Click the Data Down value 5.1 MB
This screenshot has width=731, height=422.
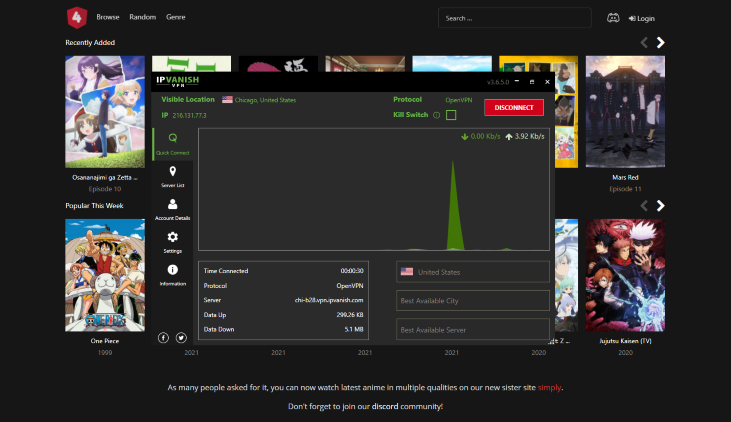coord(354,329)
